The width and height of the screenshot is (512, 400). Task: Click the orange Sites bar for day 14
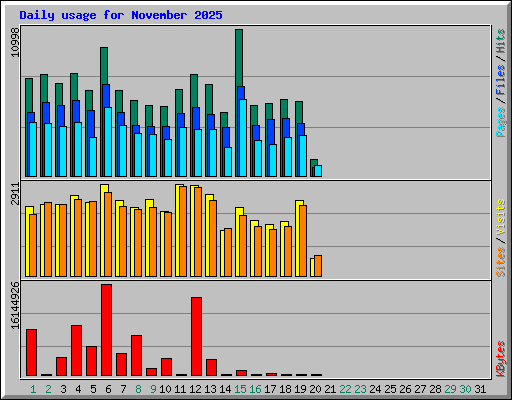coord(228,252)
